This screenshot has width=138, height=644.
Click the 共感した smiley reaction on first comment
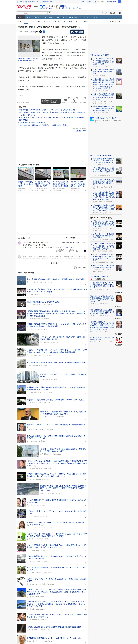tap(57, 251)
